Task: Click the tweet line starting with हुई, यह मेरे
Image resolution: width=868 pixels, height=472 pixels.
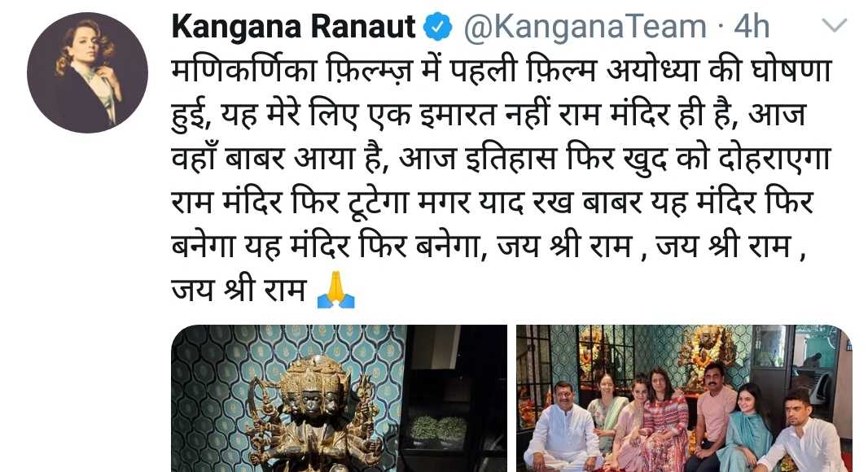Action: tap(489, 115)
